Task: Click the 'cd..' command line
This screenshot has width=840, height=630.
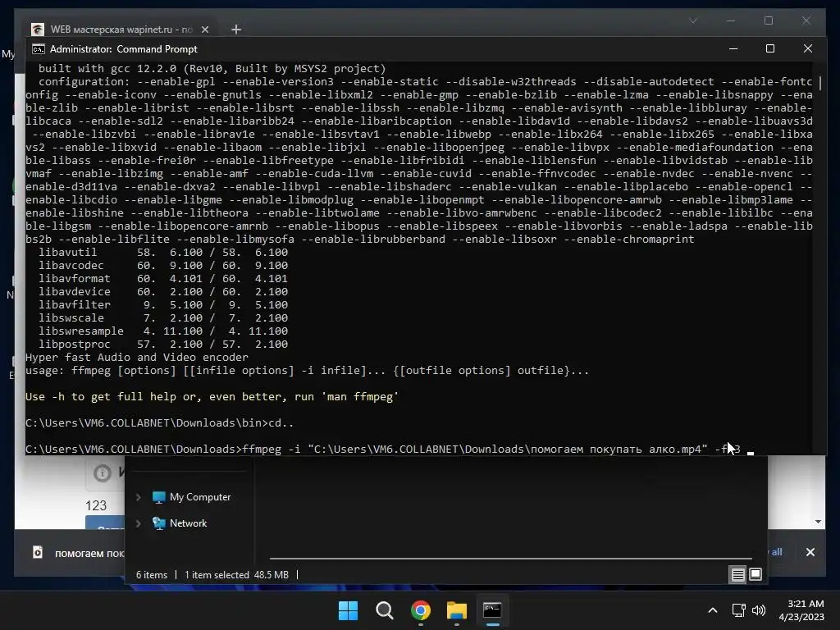Action: coord(160,423)
